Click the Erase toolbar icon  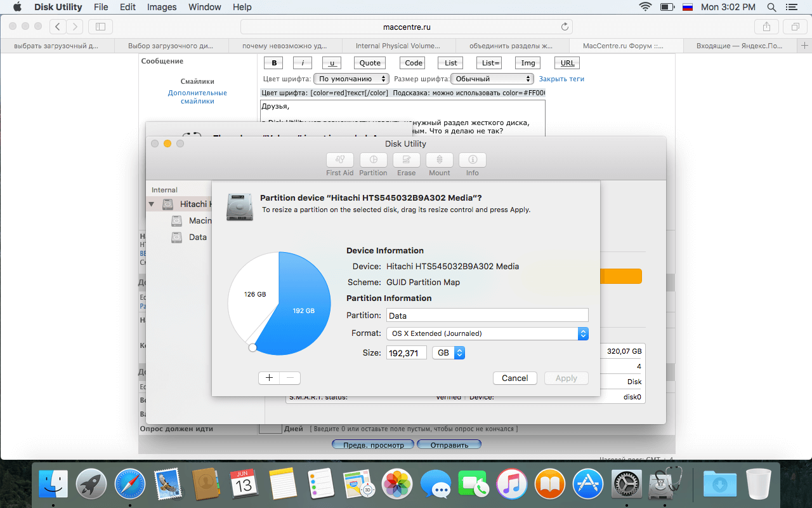pos(407,160)
